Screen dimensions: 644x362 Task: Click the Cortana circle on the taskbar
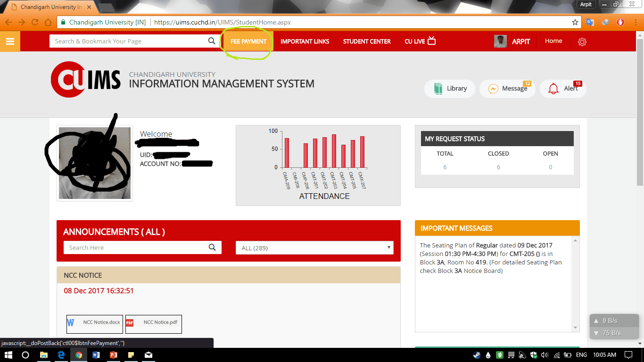click(x=26, y=355)
